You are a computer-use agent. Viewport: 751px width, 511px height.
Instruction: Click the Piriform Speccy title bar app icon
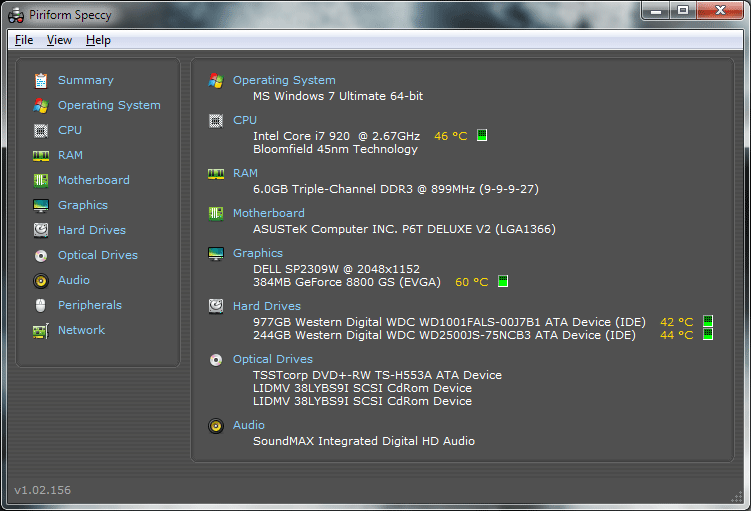point(16,15)
